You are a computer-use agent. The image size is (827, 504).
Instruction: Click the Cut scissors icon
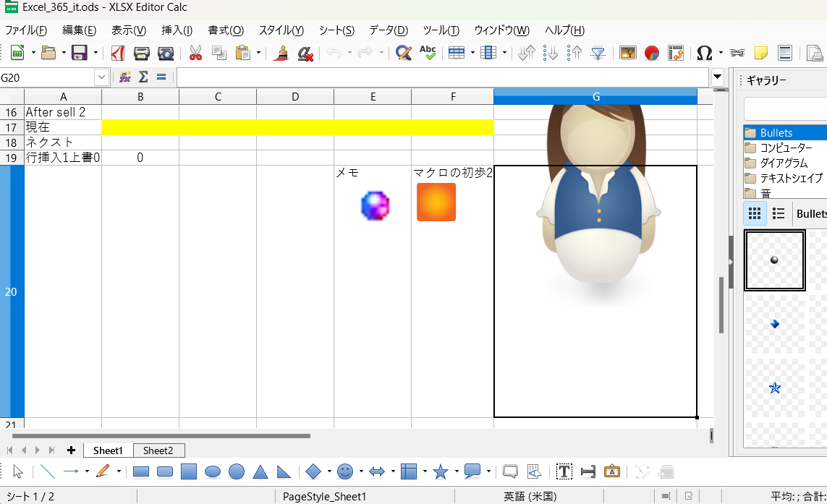click(195, 53)
